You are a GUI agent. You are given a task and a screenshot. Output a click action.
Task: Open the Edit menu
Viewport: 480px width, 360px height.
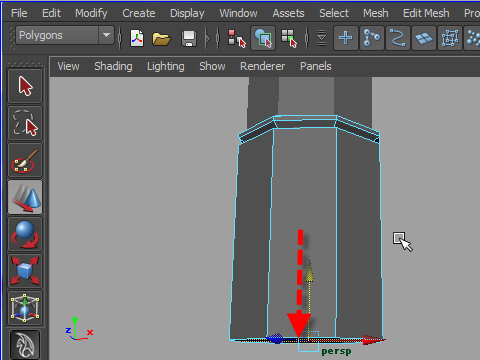coord(51,13)
